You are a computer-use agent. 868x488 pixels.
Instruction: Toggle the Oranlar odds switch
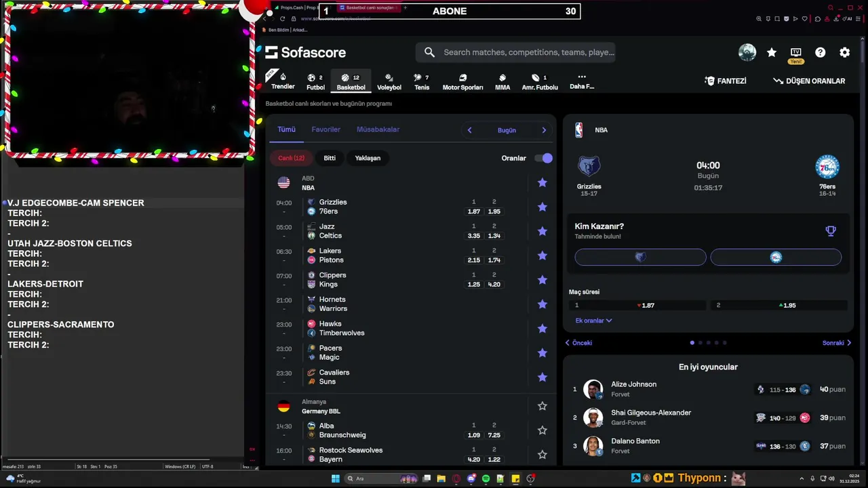point(543,158)
